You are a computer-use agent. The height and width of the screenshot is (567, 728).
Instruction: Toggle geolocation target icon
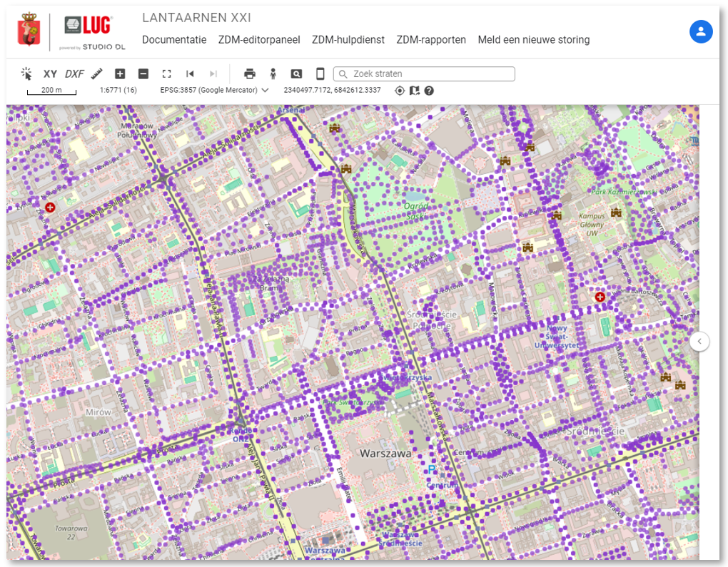pyautogui.click(x=400, y=91)
